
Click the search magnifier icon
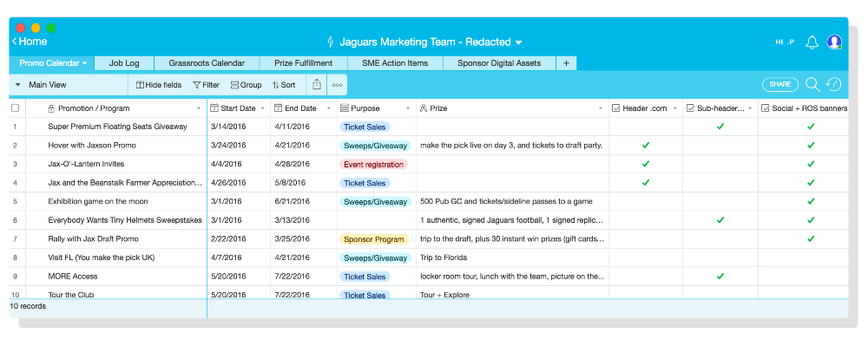(812, 84)
